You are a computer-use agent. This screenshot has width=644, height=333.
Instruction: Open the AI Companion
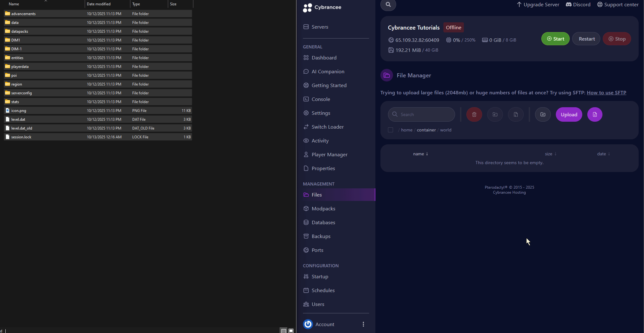click(x=328, y=71)
